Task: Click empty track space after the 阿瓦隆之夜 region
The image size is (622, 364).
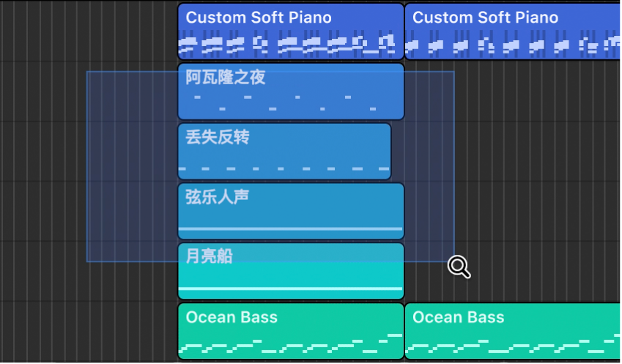Action: click(x=513, y=92)
